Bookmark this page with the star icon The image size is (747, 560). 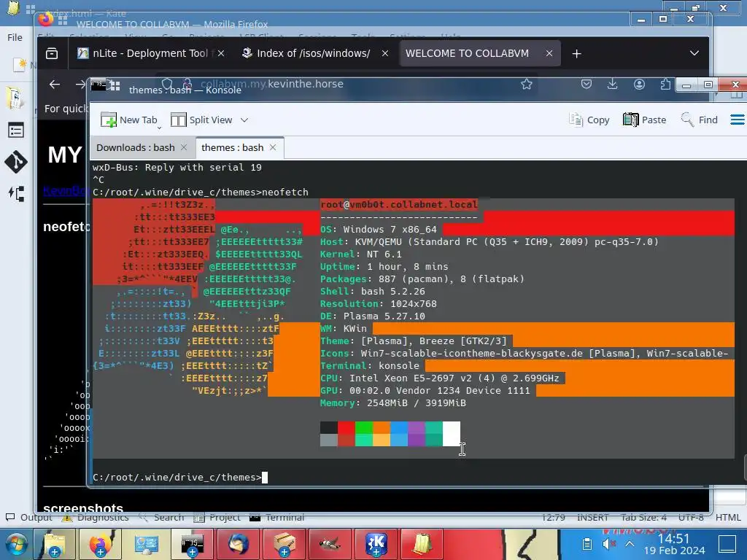click(x=527, y=85)
